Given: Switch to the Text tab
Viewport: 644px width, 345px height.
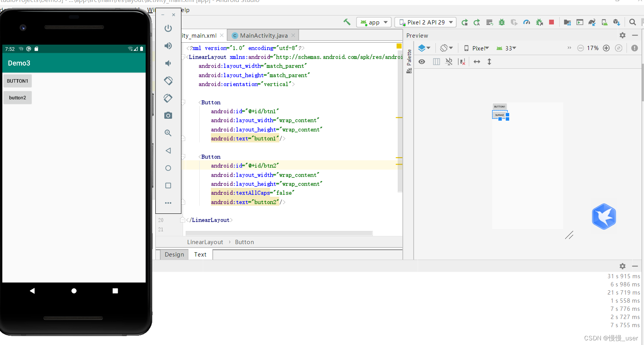Looking at the screenshot, I should point(200,254).
